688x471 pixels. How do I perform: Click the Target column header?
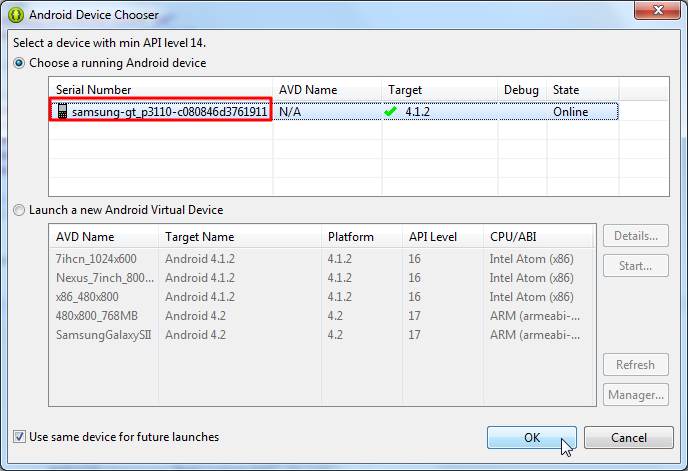[x=440, y=90]
